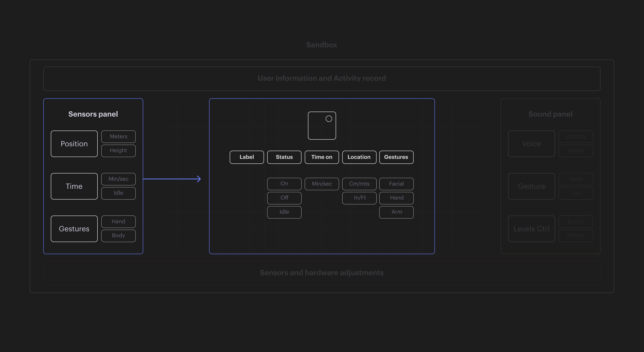Click the Gestures column header in center panel
This screenshot has width=644, height=352.
click(396, 157)
